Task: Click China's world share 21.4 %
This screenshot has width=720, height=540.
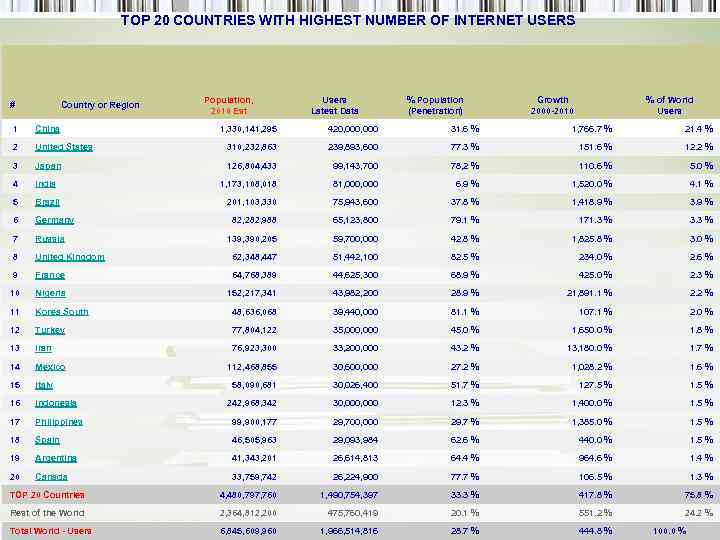Action: point(699,129)
